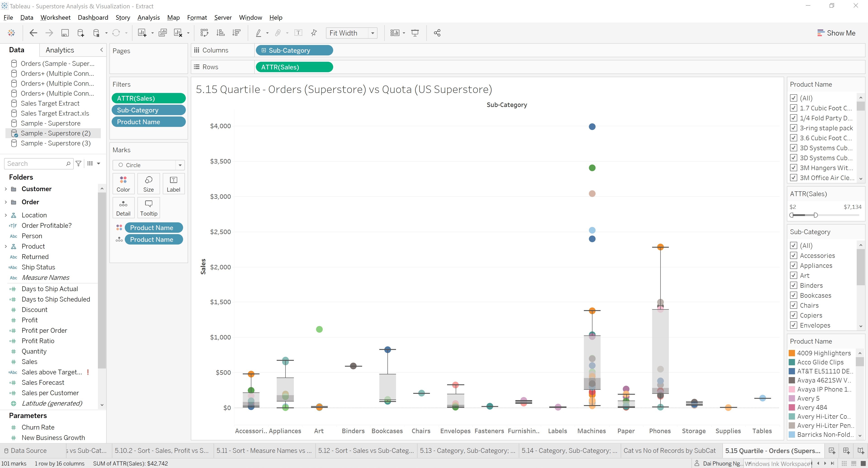This screenshot has height=468, width=868.
Task: Click the Show Mark Labels toolbar icon
Action: tap(299, 33)
